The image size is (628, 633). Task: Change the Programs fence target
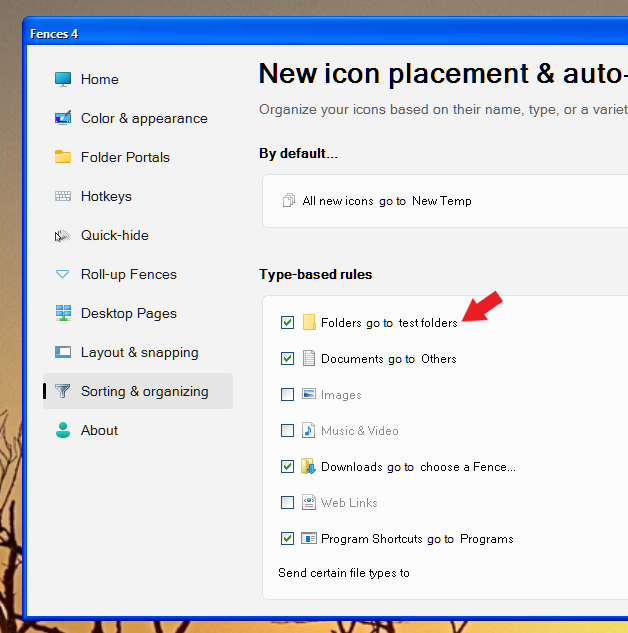(487, 539)
